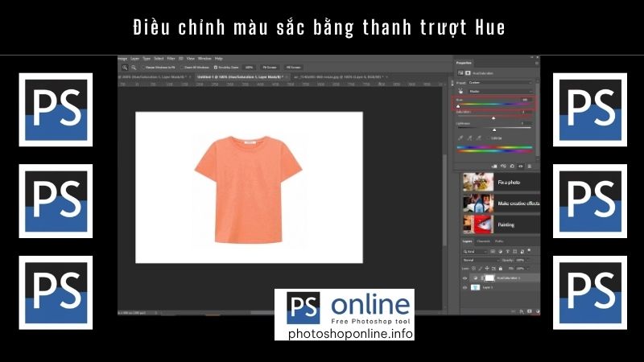Click the lock all padlock icon
Screen dimensions: 644x362
(x=501, y=269)
